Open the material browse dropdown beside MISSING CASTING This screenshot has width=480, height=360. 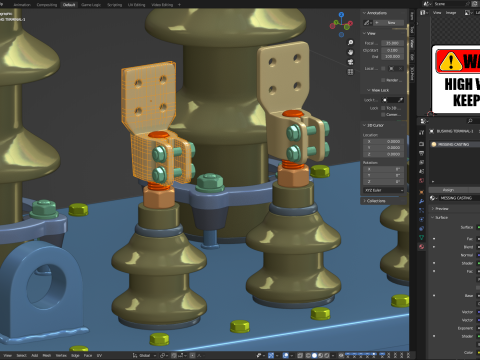click(433, 198)
